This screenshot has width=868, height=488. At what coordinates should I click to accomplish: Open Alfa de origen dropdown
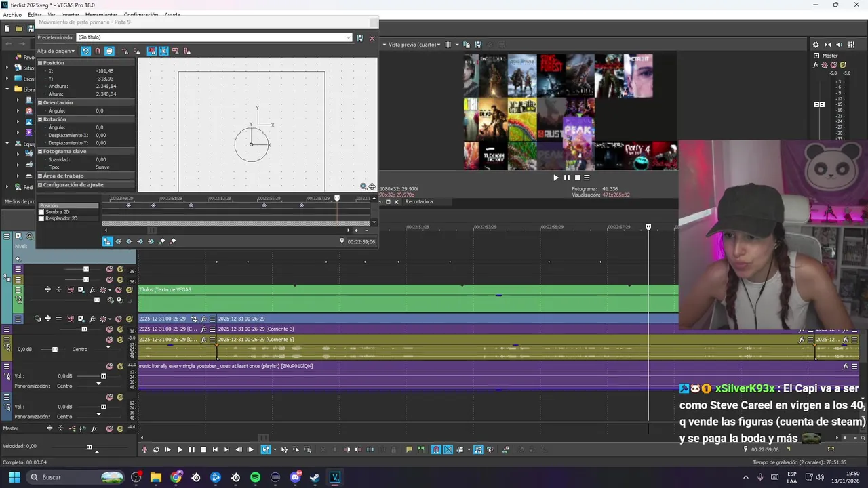(56, 51)
